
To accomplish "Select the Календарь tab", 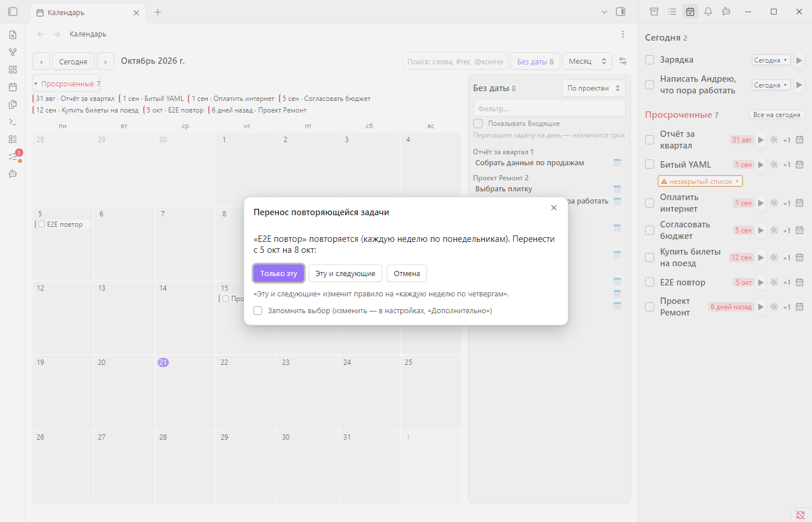I will click(87, 12).
